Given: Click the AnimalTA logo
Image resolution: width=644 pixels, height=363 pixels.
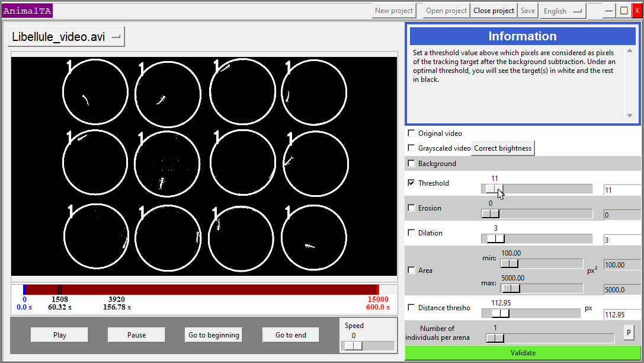Looking at the screenshot, I should pos(27,11).
